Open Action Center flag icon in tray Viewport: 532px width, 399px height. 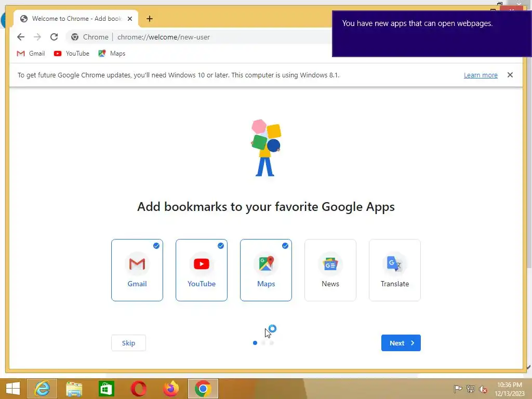click(458, 389)
